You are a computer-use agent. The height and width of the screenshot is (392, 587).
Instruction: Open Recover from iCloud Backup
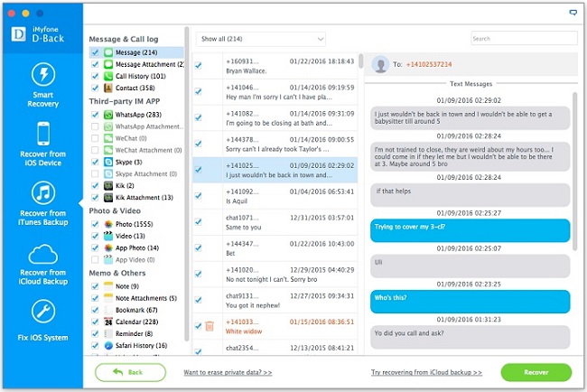pyautogui.click(x=43, y=265)
